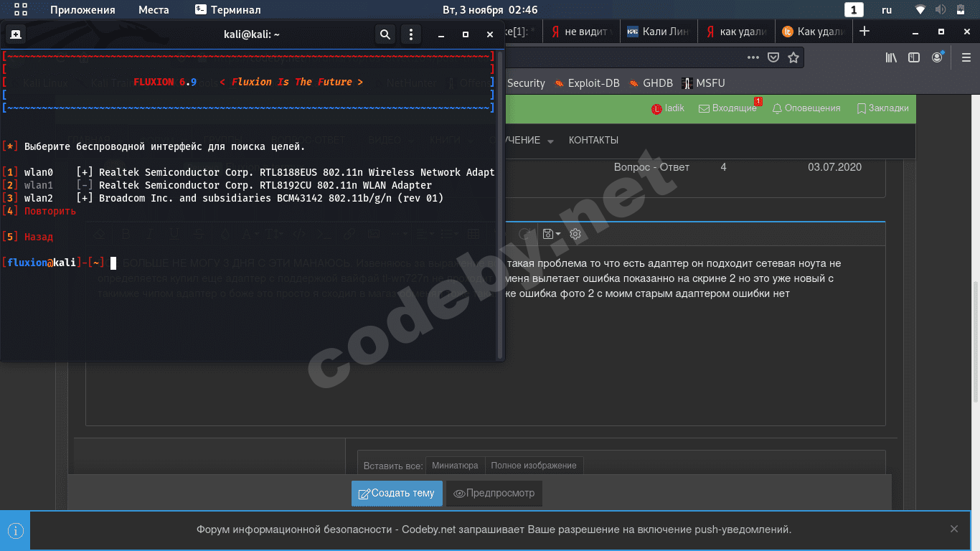Bookmark this page with star icon
This screenshot has width=980, height=551.
pos(793,57)
